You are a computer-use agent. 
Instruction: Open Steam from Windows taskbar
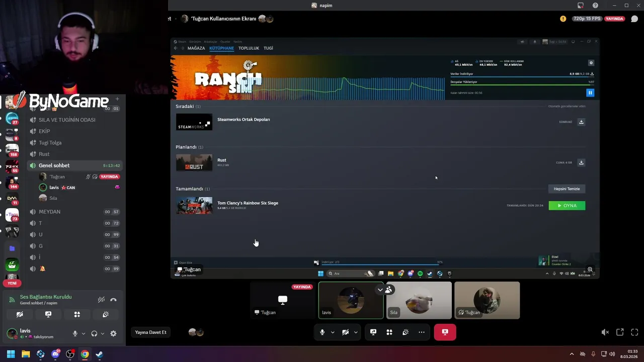pyautogui.click(x=100, y=354)
